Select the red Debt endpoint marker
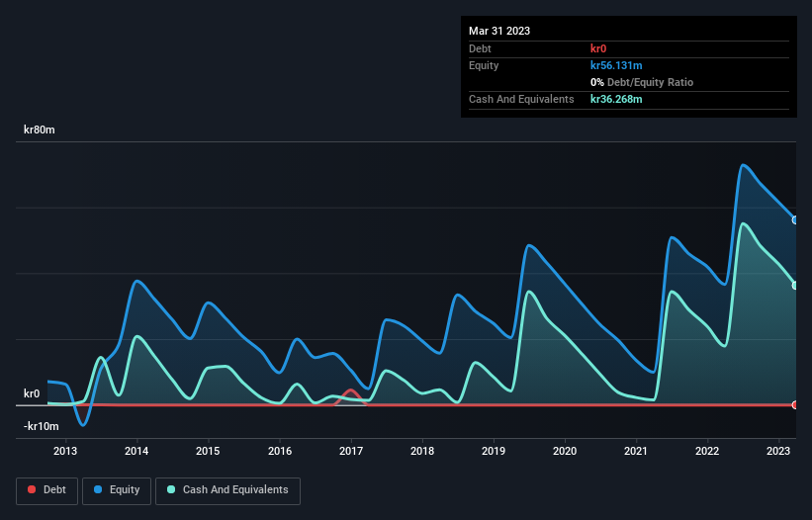Screen dimensions: 812x520 [x=795, y=404]
